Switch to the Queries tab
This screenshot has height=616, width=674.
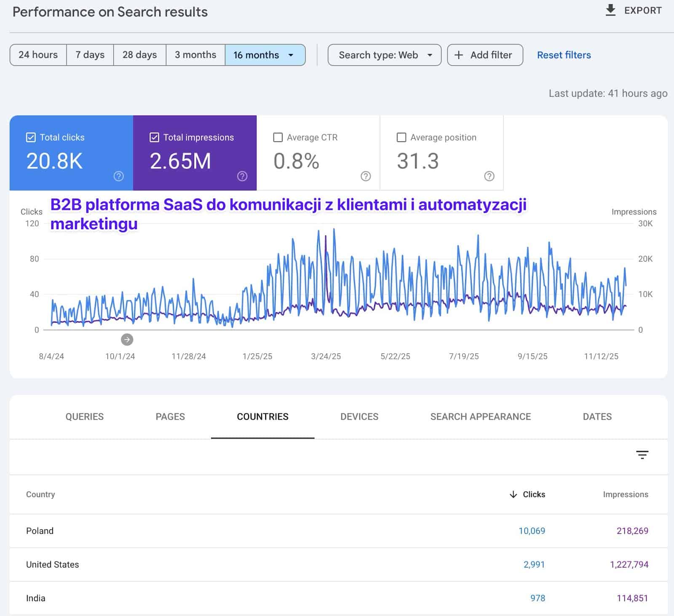click(x=84, y=417)
